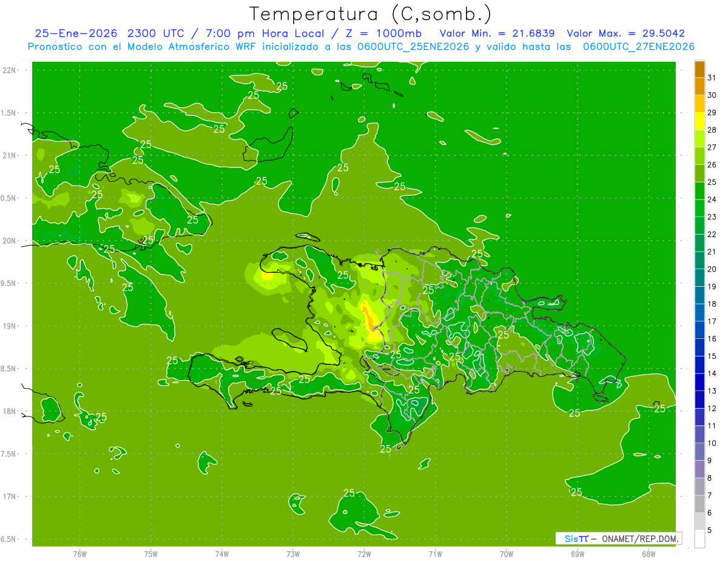Viewport: 728px width, 562px height.
Task: Click the "20N" latitude axis label
Action: pyautogui.click(x=9, y=241)
